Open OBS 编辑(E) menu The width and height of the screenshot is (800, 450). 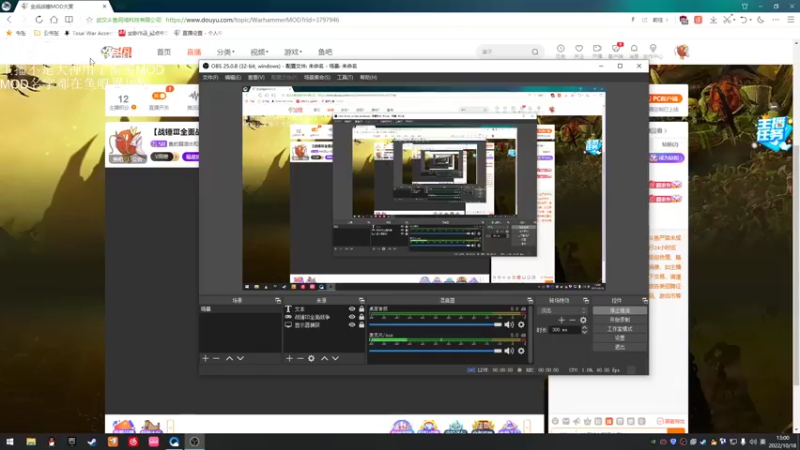coord(233,78)
